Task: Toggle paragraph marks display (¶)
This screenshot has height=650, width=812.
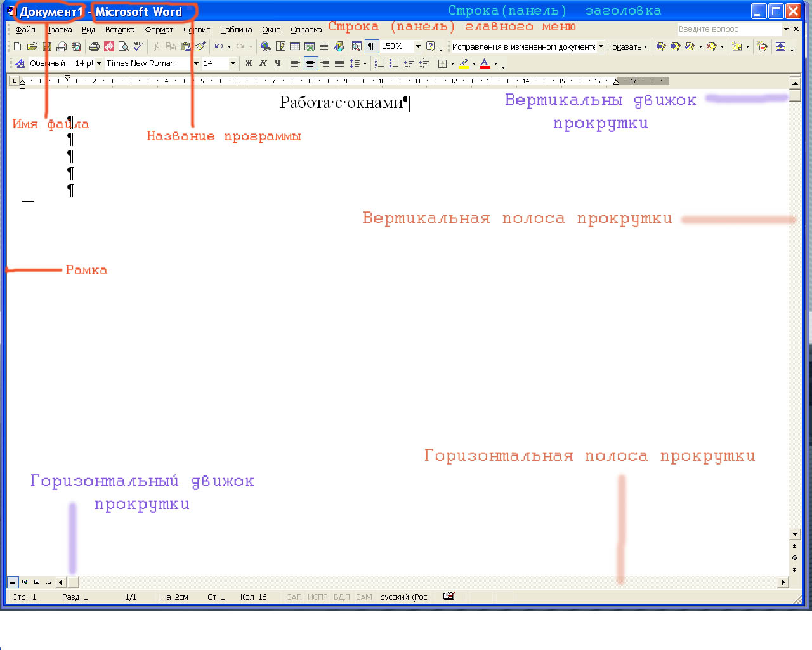Action: point(371,46)
